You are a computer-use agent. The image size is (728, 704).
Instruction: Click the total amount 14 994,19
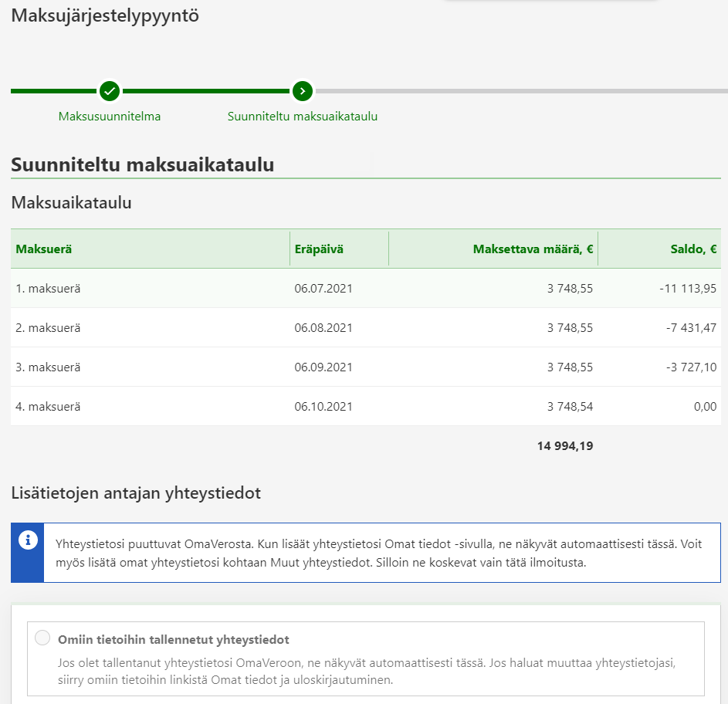coord(565,446)
